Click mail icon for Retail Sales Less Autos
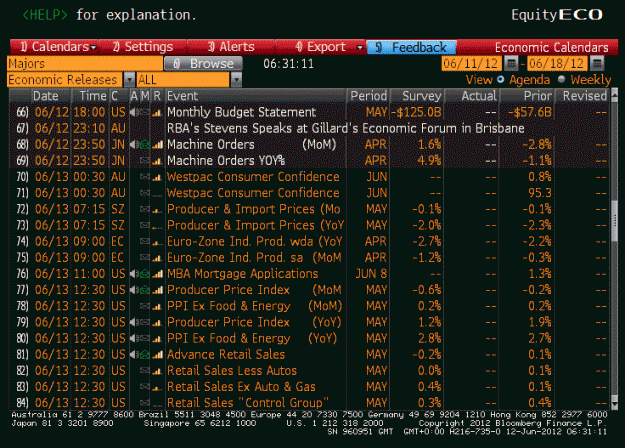This screenshot has width=625, height=448. pyautogui.click(x=145, y=371)
